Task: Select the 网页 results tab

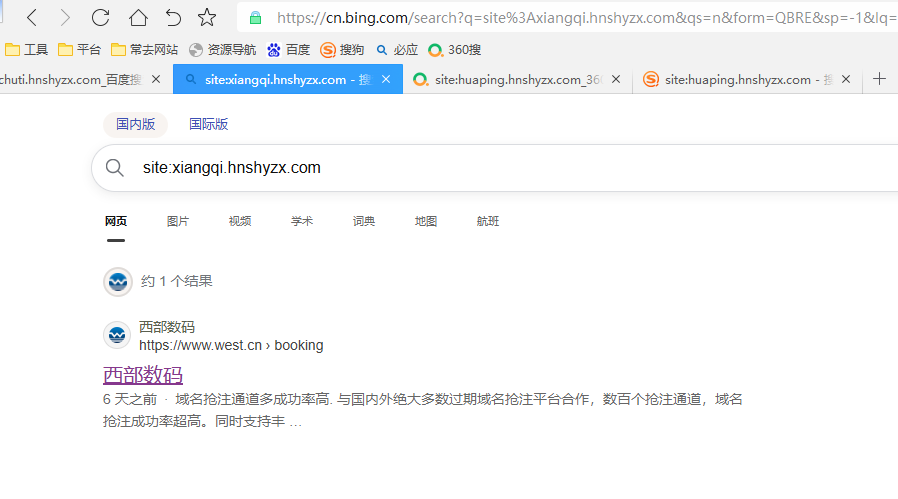Action: click(x=116, y=221)
